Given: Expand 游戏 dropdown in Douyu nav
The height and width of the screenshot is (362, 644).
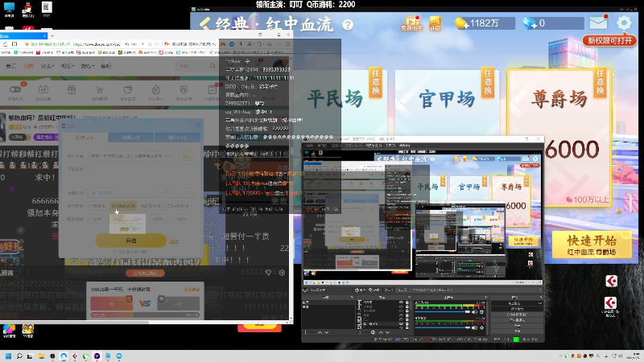Looking at the screenshot, I should coord(88,66).
